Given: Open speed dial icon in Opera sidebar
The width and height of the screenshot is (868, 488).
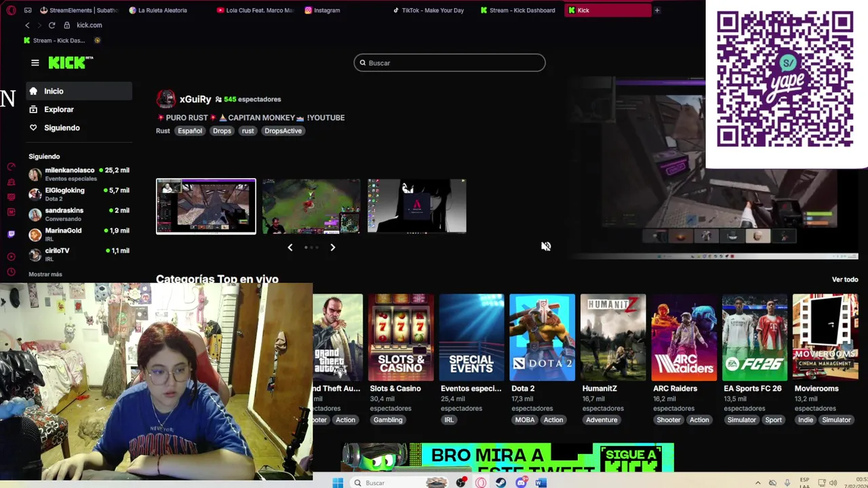Looking at the screenshot, I should pyautogui.click(x=11, y=167).
